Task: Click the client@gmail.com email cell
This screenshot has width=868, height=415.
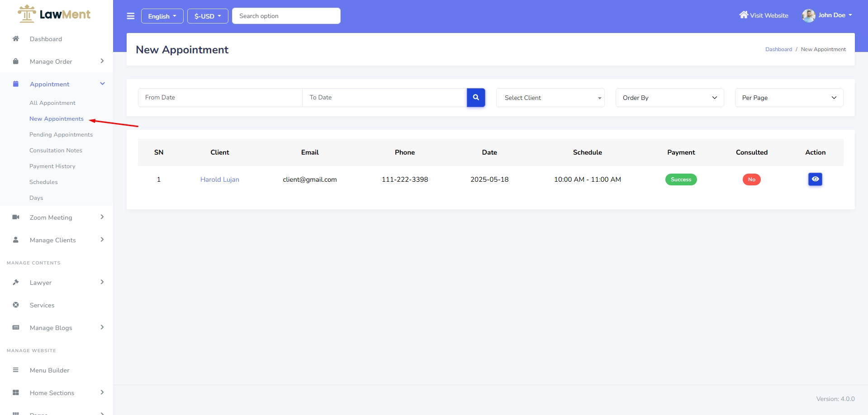Action: point(310,179)
